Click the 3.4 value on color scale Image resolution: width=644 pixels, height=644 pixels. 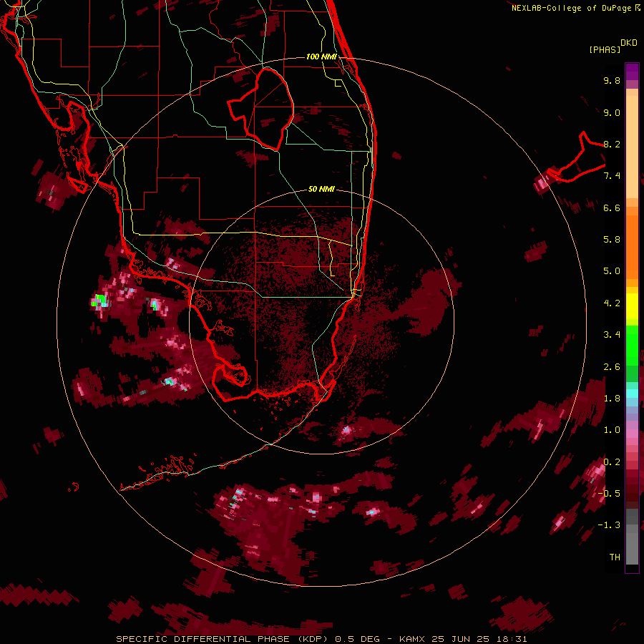click(x=612, y=335)
